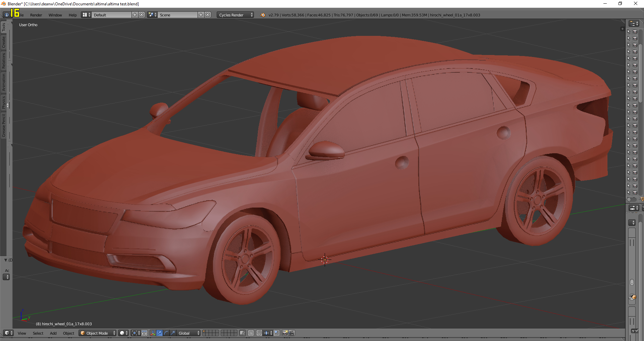Open the Object Mode dropdown
This screenshot has height=341, width=644.
98,333
